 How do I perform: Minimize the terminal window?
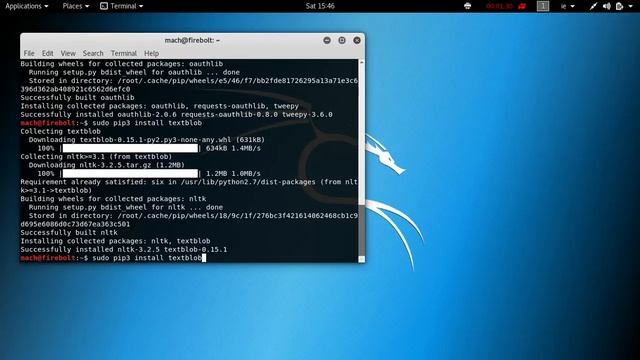coord(327,40)
